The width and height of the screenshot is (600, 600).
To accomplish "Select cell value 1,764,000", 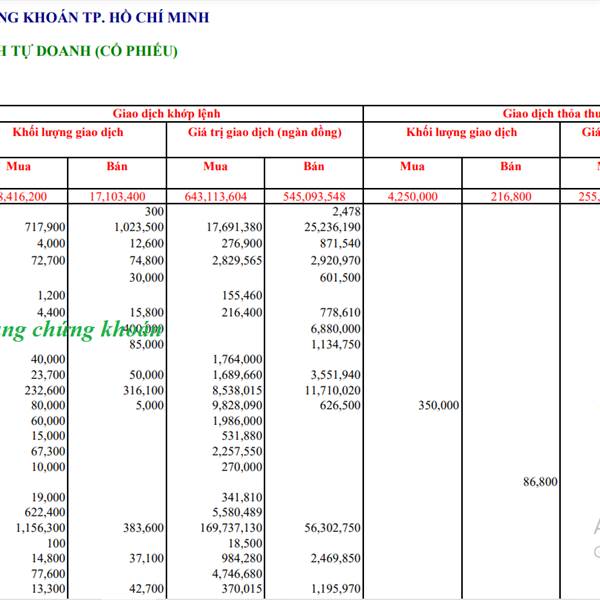I will coord(237,359).
